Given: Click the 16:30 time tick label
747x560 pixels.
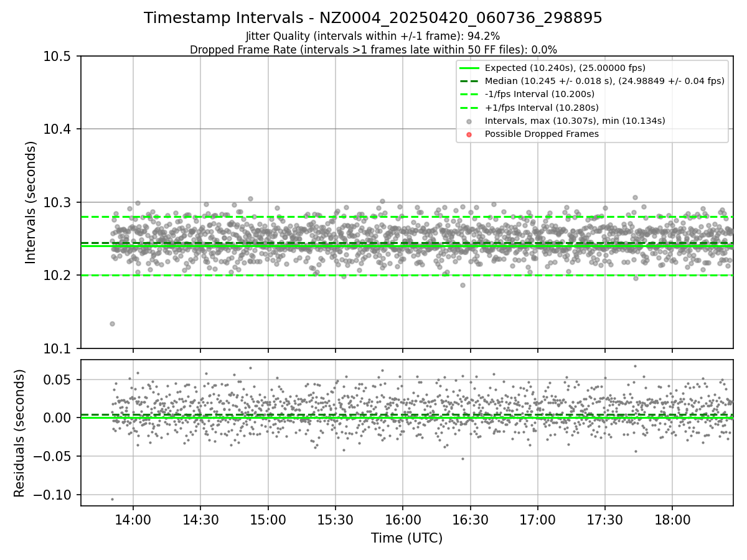Looking at the screenshot, I should (x=470, y=520).
